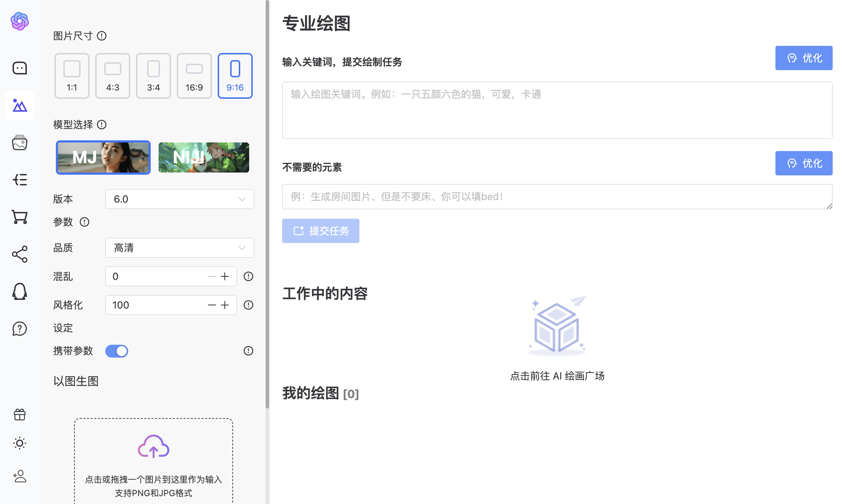Increase 风格化 value with plus
The width and height of the screenshot is (842, 504).
coord(225,305)
